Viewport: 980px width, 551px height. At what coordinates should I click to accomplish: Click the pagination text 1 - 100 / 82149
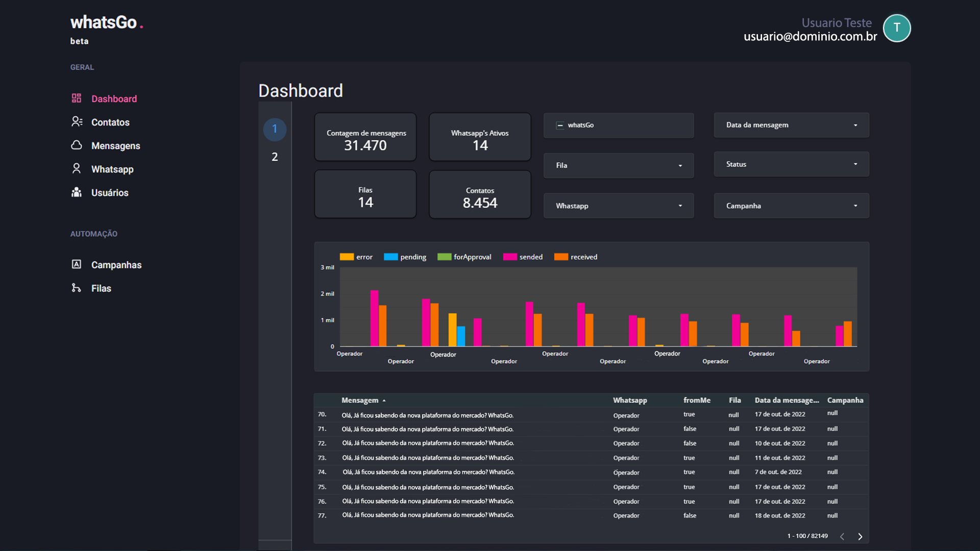[x=807, y=536]
